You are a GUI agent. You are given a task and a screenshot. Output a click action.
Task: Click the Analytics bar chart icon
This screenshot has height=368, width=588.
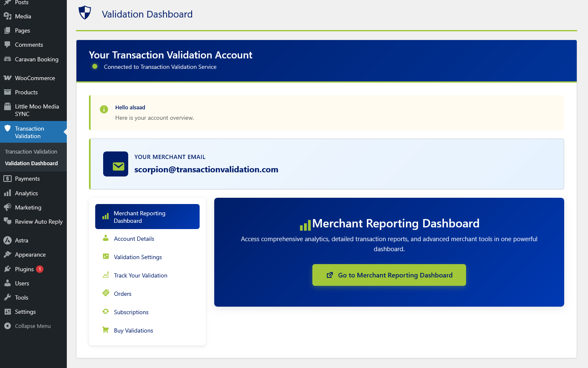pyautogui.click(x=8, y=193)
